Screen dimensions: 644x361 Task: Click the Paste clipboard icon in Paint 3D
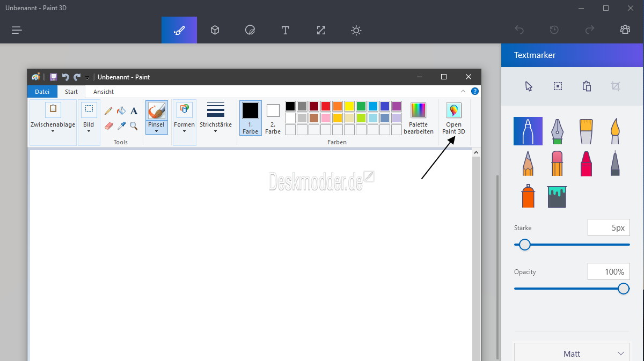587,86
